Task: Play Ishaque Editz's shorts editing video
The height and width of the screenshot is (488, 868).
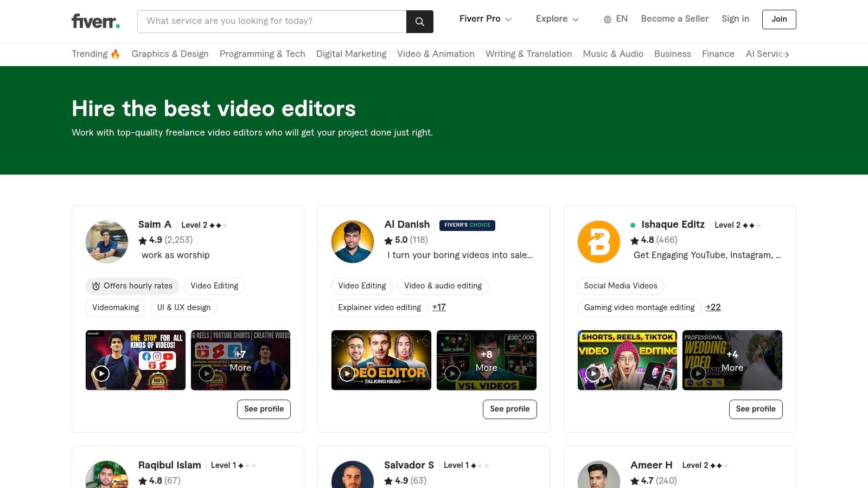Action: 593,374
